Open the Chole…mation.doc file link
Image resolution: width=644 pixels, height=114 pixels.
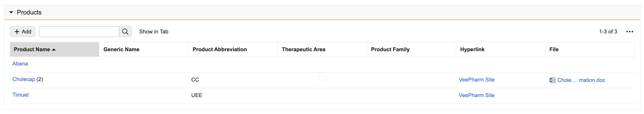pos(581,80)
